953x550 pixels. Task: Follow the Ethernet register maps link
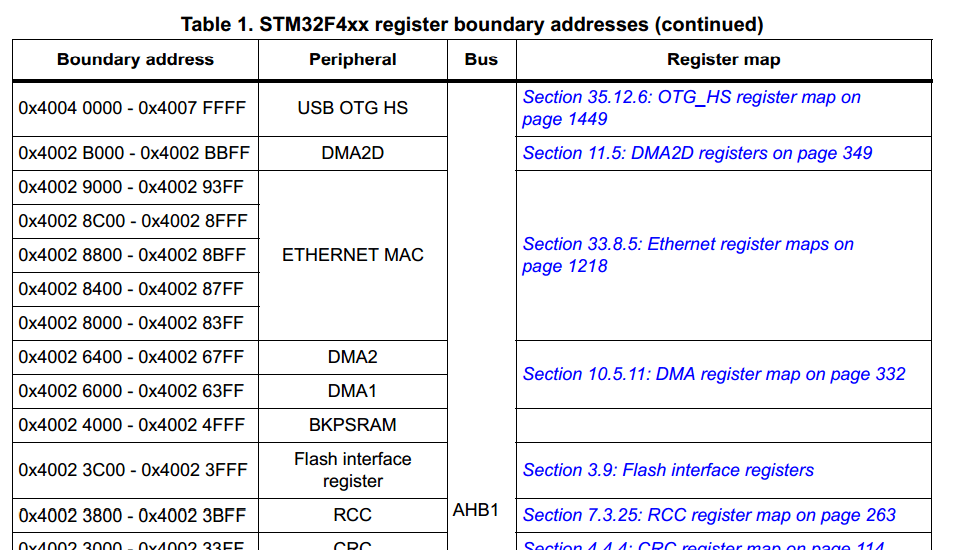point(687,255)
